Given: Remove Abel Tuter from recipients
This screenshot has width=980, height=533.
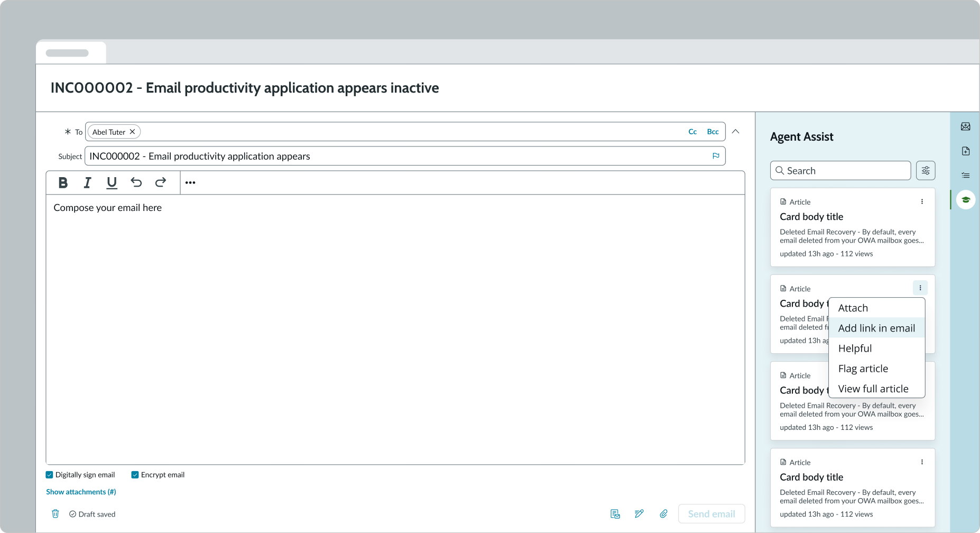Looking at the screenshot, I should [x=133, y=132].
